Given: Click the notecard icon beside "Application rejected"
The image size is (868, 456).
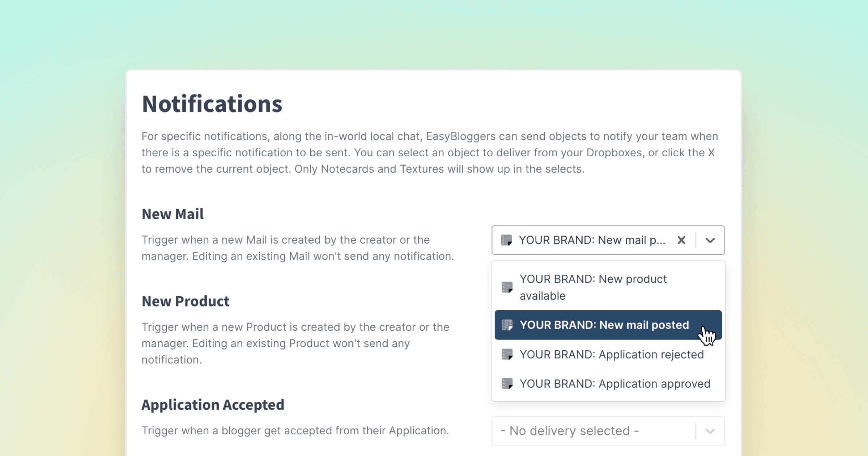Looking at the screenshot, I should (507, 355).
